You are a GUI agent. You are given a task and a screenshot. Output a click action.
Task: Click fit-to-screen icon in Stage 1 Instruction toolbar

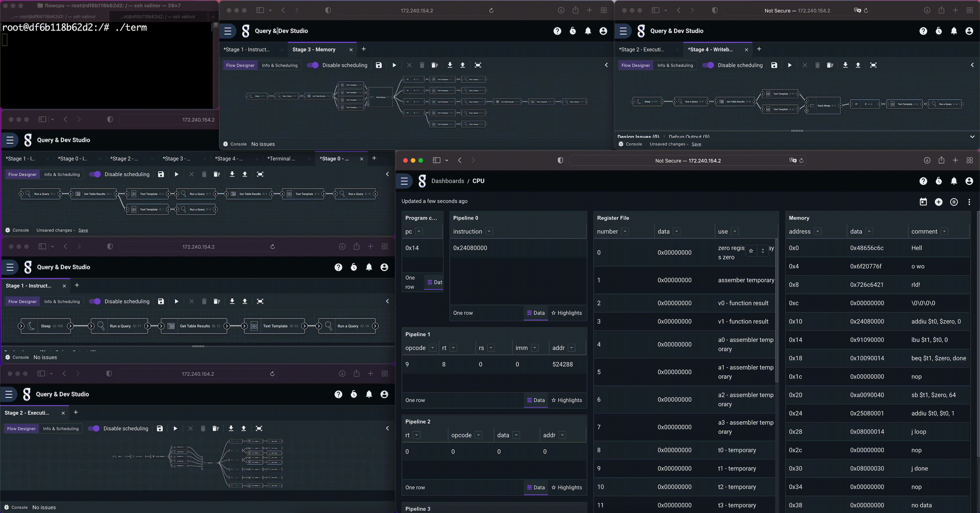tap(260, 301)
